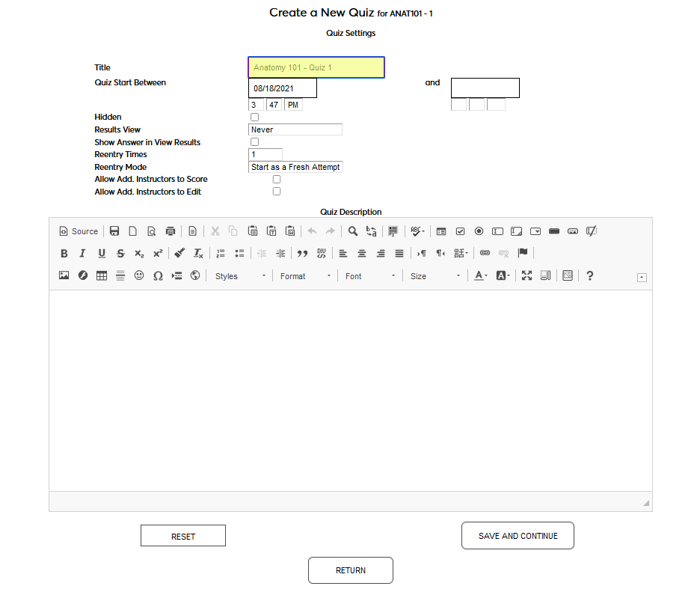Toggle Strikethrough formatting
Screen dimensions: 700x592
(x=120, y=254)
